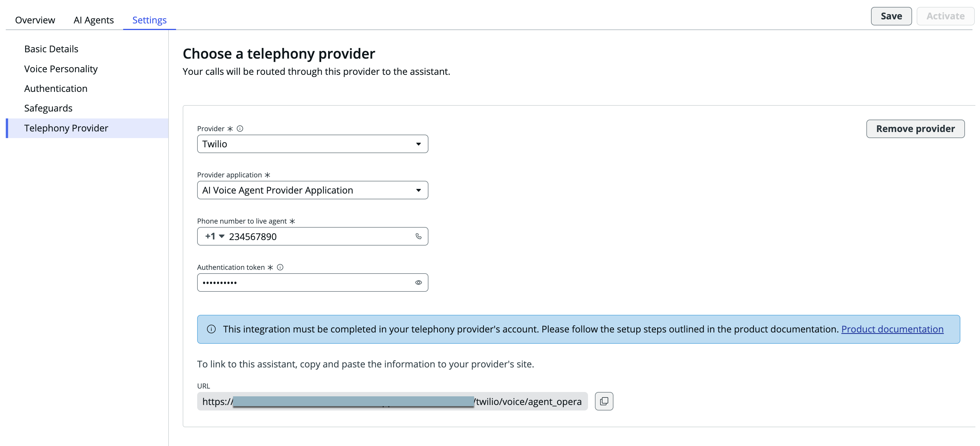Viewport: 980px width, 446px height.
Task: Switch to the AI Agents tab
Action: (x=94, y=20)
